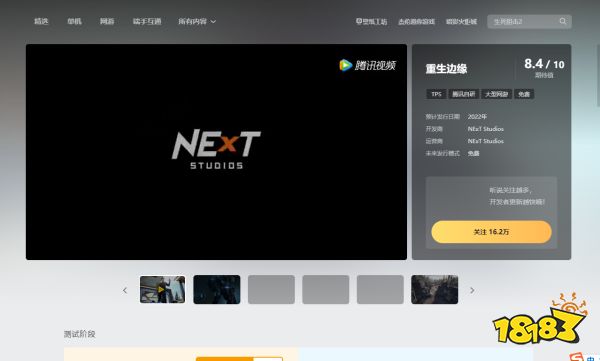Expand the 所有内容 dropdown menu
Image resolution: width=600 pixels, height=361 pixels.
[197, 21]
